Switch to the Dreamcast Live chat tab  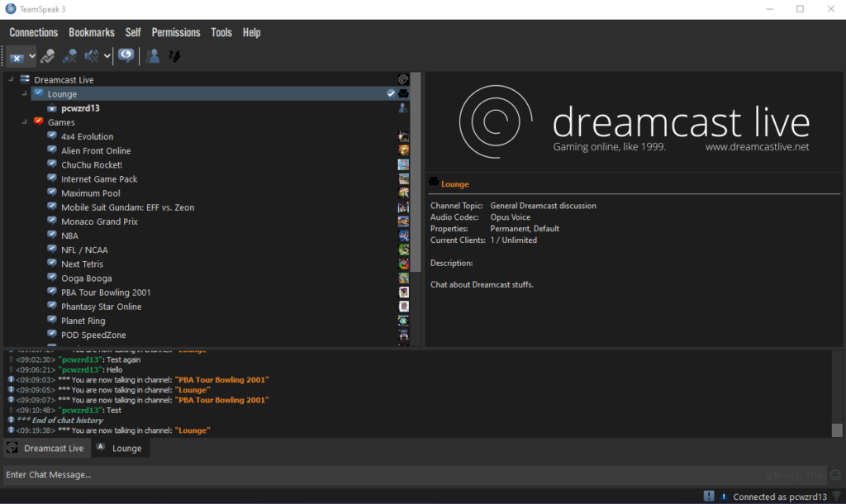(x=47, y=448)
